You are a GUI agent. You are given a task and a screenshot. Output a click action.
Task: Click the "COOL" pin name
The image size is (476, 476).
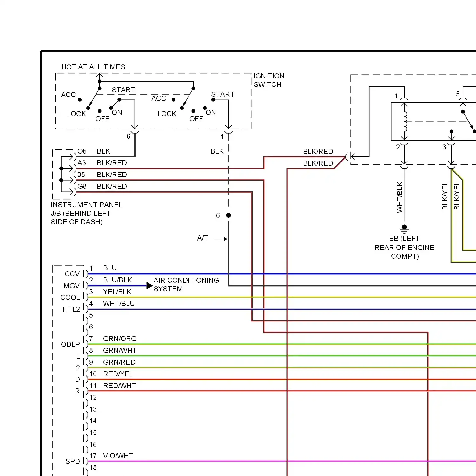click(x=70, y=297)
